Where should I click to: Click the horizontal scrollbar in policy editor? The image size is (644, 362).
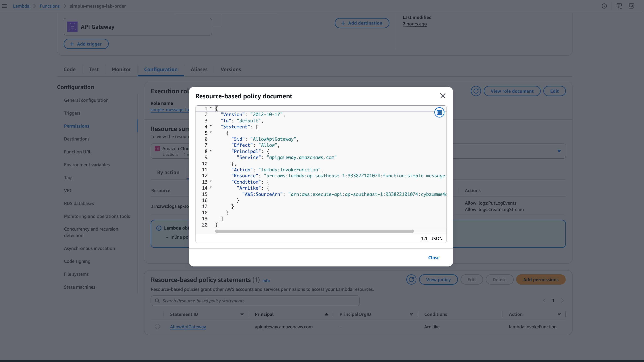pyautogui.click(x=314, y=231)
